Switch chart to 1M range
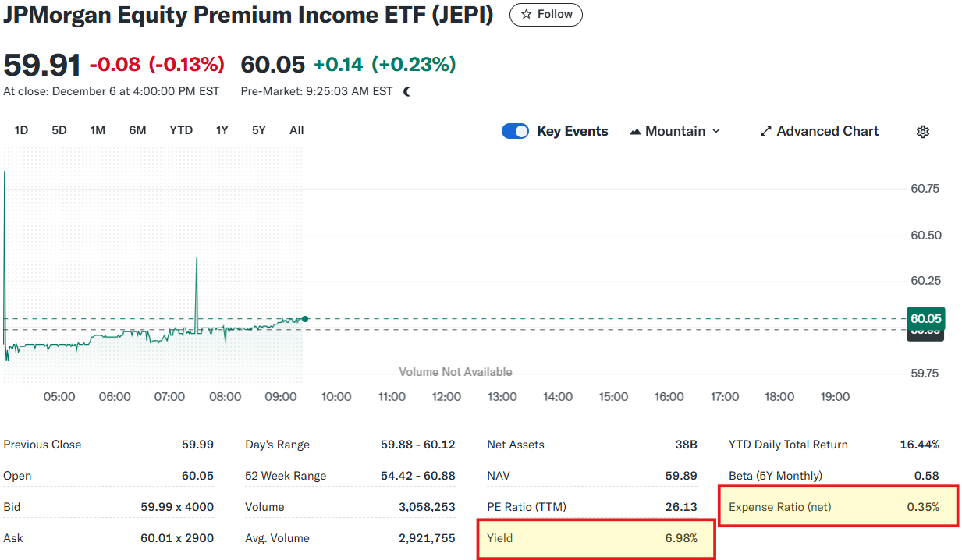The height and width of the screenshot is (560, 962). tap(98, 130)
